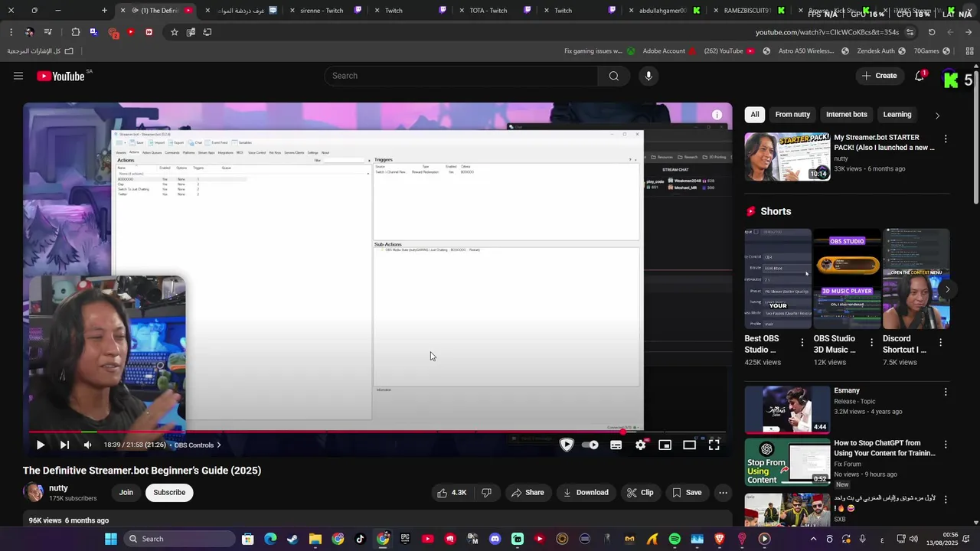Download the video

[586, 492]
